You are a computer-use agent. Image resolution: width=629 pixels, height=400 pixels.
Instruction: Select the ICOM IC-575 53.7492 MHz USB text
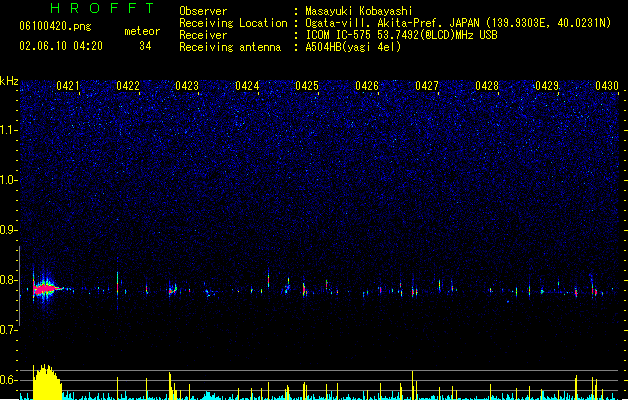point(401,35)
